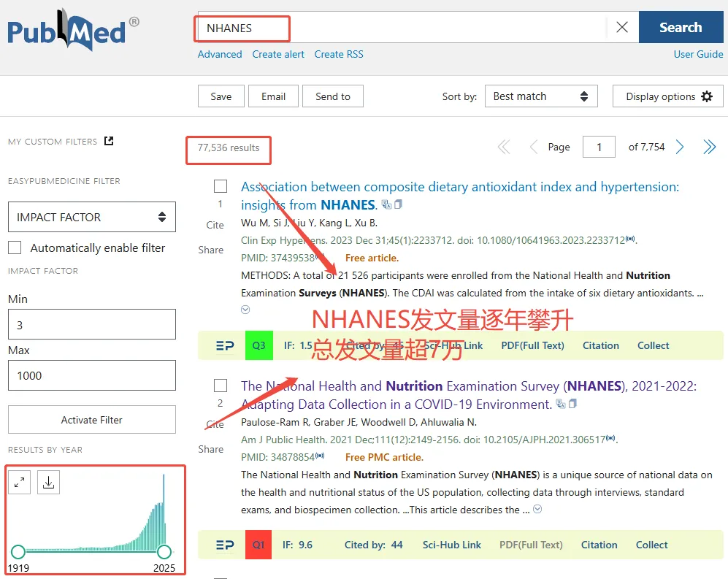Viewport: 728px width, 579px height.
Task: Click the NHANES search input field
Action: coord(402,28)
